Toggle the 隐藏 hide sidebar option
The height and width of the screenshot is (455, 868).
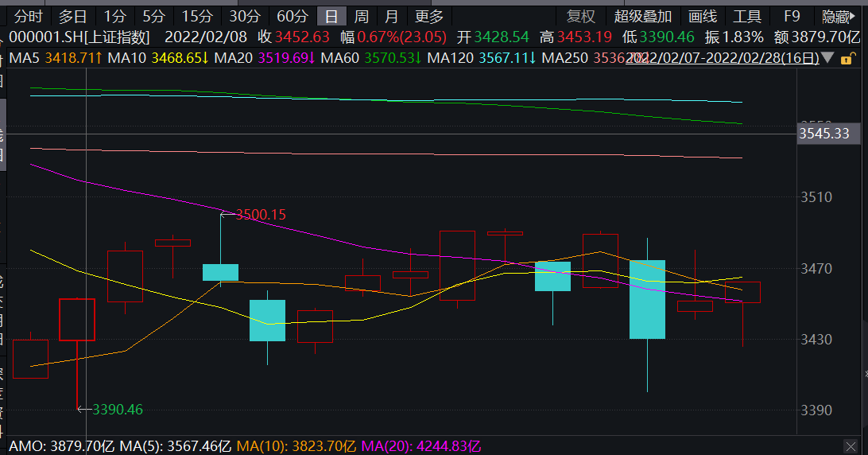click(835, 17)
